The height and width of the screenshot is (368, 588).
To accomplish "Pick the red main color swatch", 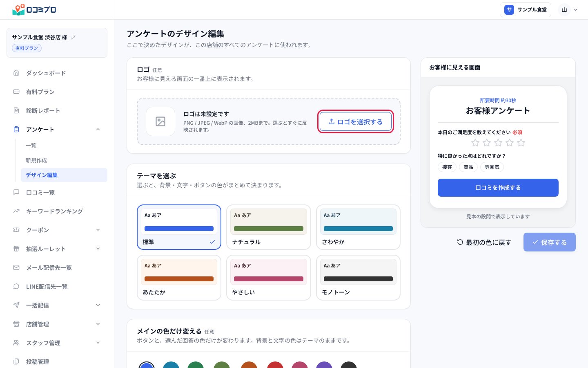I will [x=275, y=365].
